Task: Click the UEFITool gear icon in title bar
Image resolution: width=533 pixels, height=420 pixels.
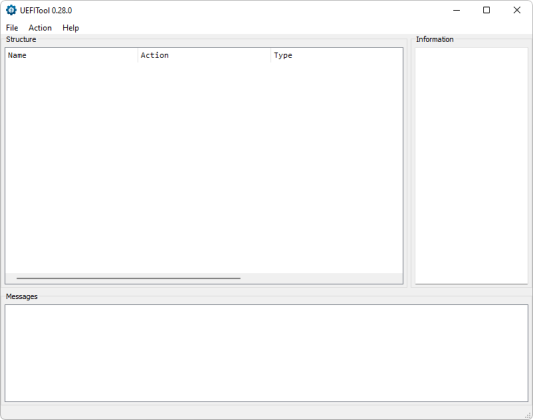Action: click(11, 10)
